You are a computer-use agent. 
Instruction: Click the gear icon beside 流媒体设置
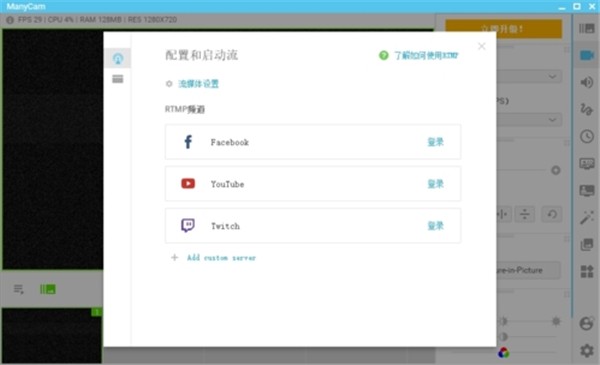(169, 83)
